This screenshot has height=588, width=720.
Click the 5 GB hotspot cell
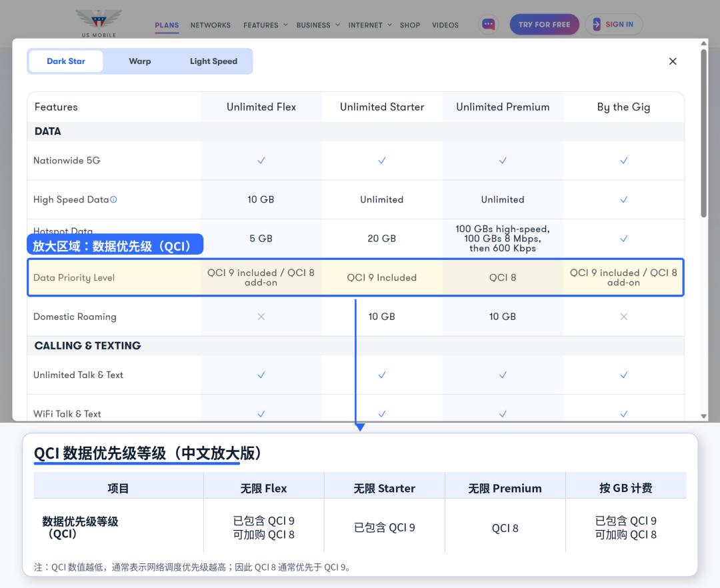(x=261, y=238)
